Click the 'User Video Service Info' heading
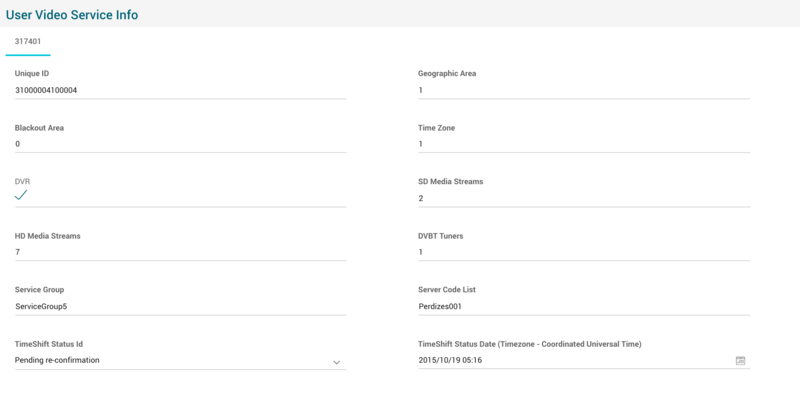The width and height of the screenshot is (800, 414). click(73, 15)
